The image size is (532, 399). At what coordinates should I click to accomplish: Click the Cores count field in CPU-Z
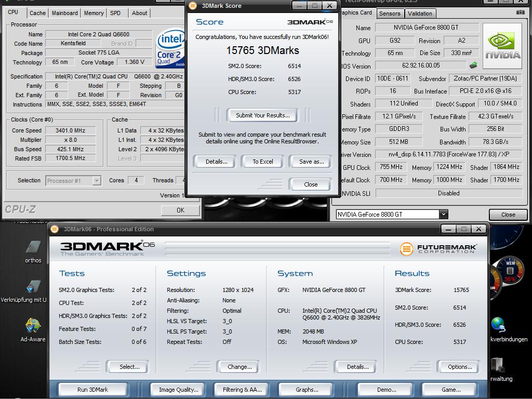(136, 180)
